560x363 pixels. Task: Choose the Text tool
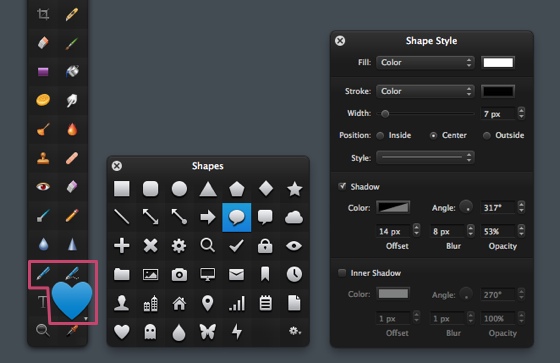pos(42,302)
